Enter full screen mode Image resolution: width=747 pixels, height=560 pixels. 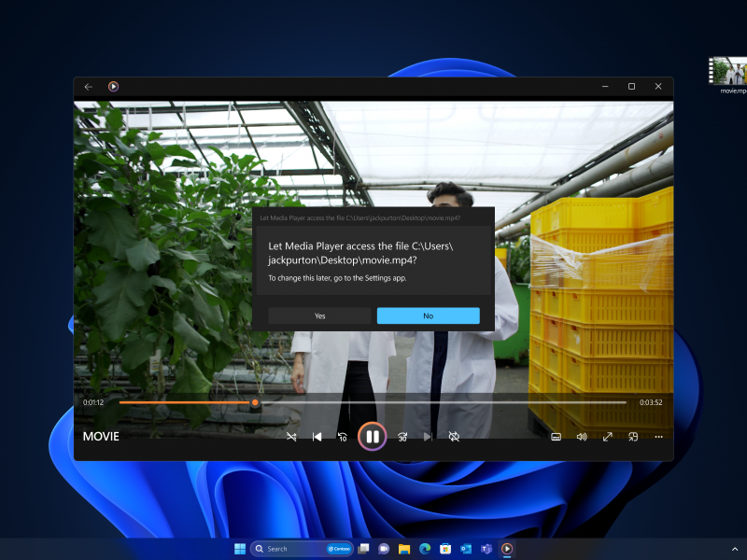(607, 436)
